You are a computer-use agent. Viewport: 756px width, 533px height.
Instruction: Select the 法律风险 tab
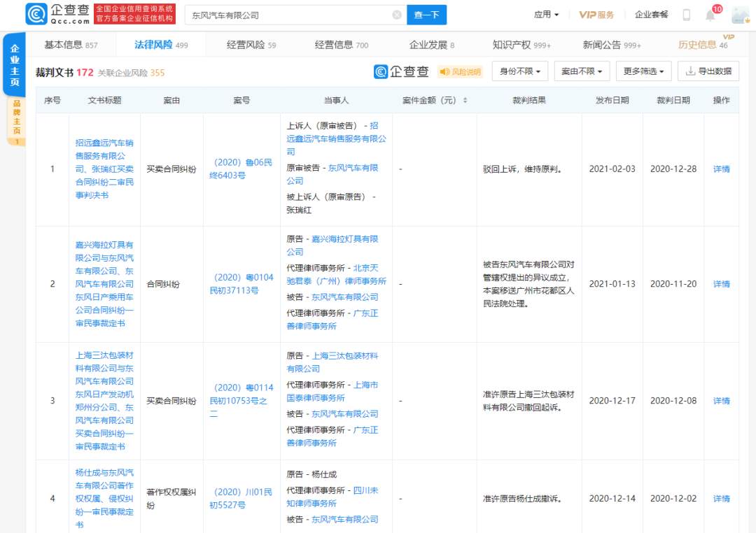click(161, 45)
